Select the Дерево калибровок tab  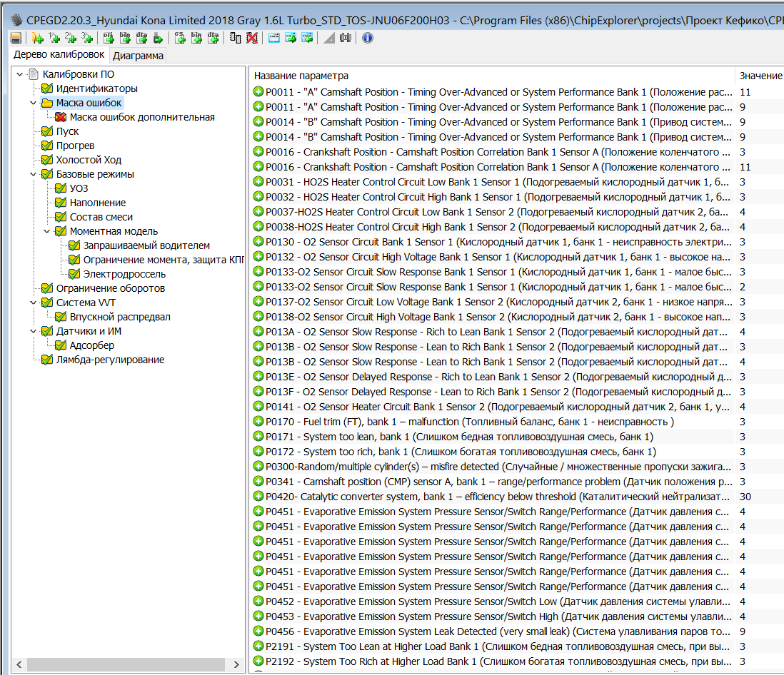pyautogui.click(x=59, y=55)
